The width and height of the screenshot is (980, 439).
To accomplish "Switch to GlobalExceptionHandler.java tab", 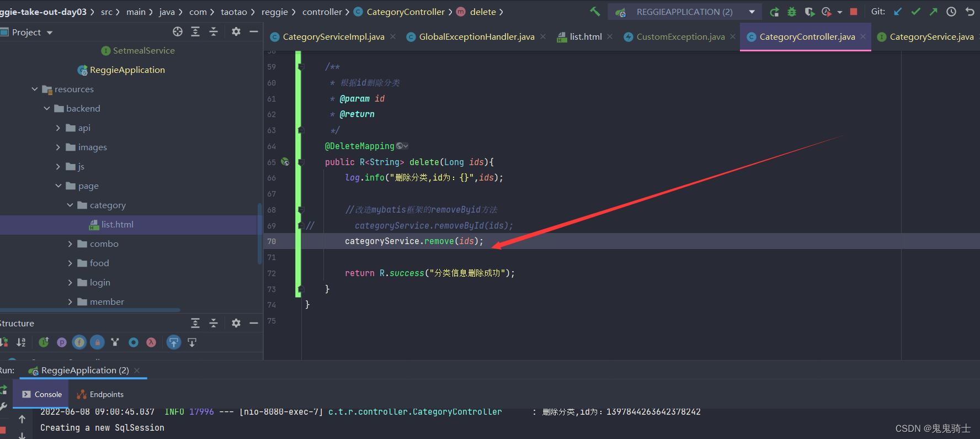I will [x=477, y=36].
